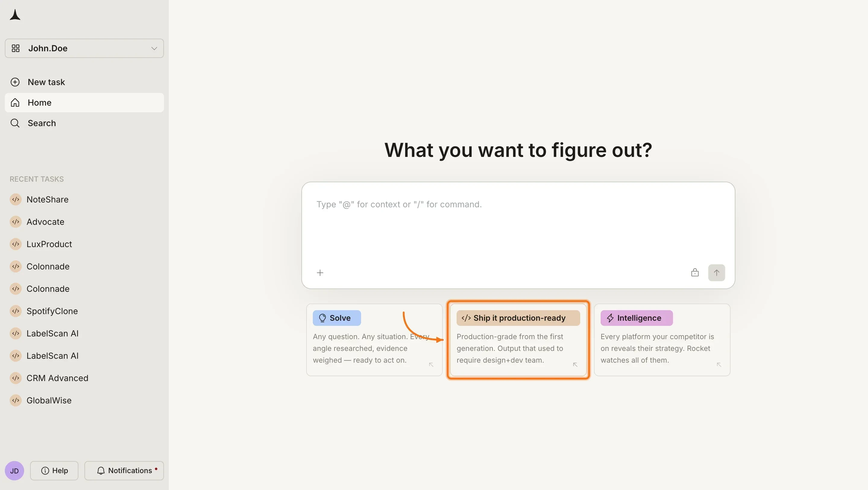Image resolution: width=868 pixels, height=490 pixels.
Task: Select the Solve mode card
Action: tap(374, 339)
